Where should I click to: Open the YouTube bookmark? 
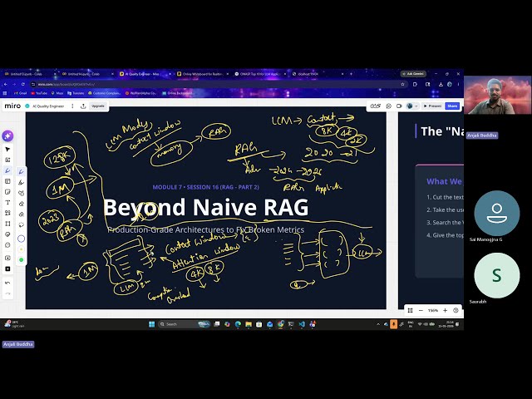point(39,93)
